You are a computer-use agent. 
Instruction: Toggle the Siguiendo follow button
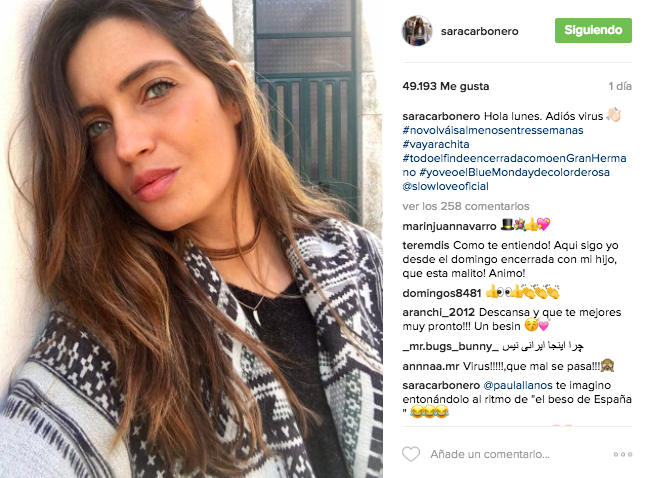point(593,30)
